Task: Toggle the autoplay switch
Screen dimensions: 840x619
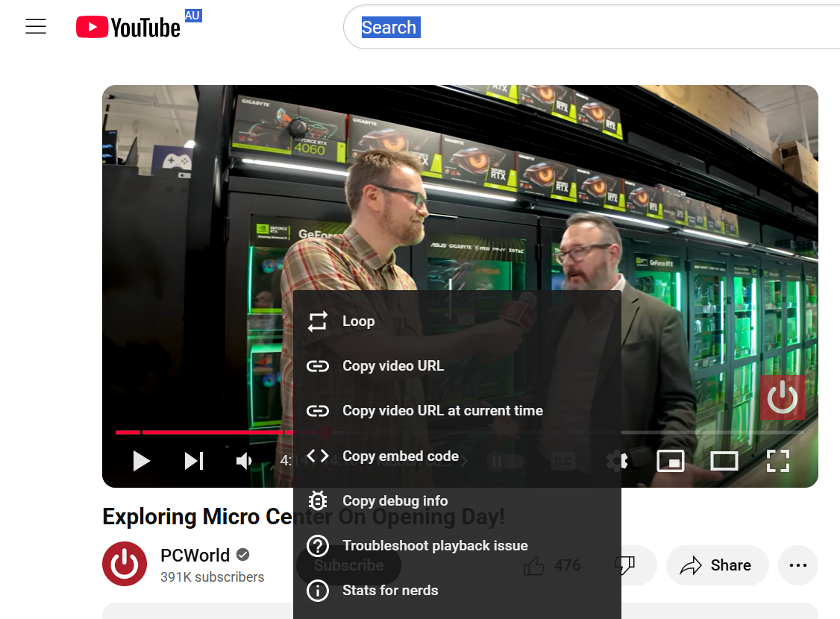Action: pos(504,461)
